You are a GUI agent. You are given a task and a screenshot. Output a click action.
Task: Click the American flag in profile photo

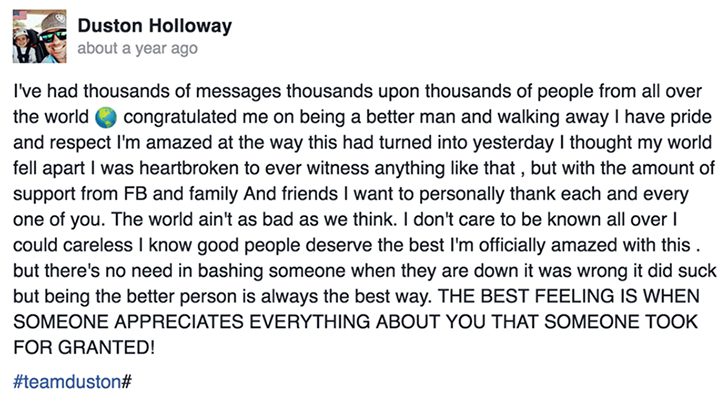point(20,14)
